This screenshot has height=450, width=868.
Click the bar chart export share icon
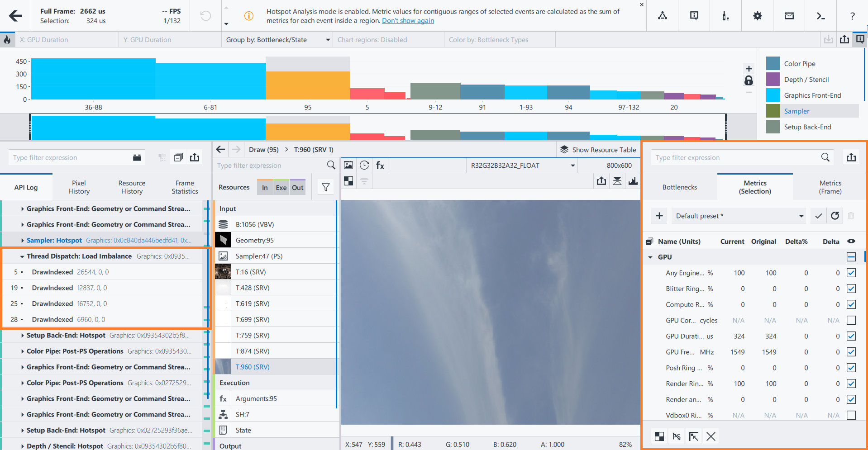pos(844,39)
